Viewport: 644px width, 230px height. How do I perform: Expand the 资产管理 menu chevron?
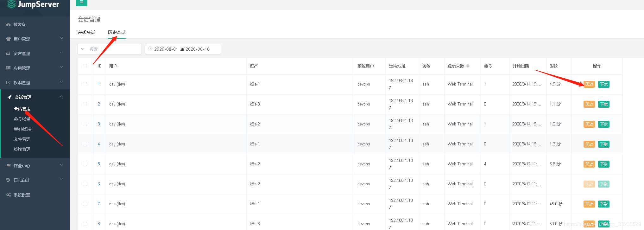pyautogui.click(x=61, y=53)
